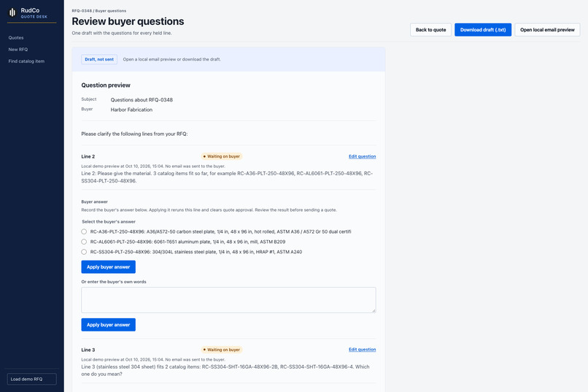Click the Load demo RFQ button
Screen dimensions: 588x392
tap(32, 379)
